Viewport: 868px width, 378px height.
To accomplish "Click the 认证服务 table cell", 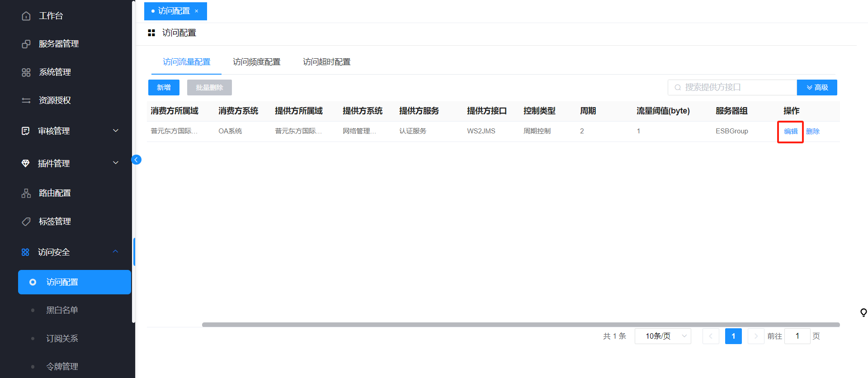I will click(413, 131).
